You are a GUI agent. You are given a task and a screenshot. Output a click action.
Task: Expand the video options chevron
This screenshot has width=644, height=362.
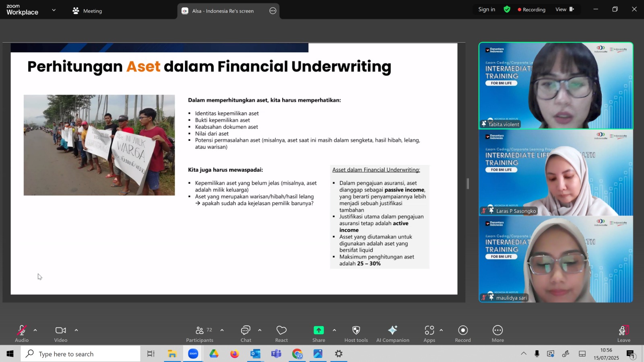click(76, 330)
